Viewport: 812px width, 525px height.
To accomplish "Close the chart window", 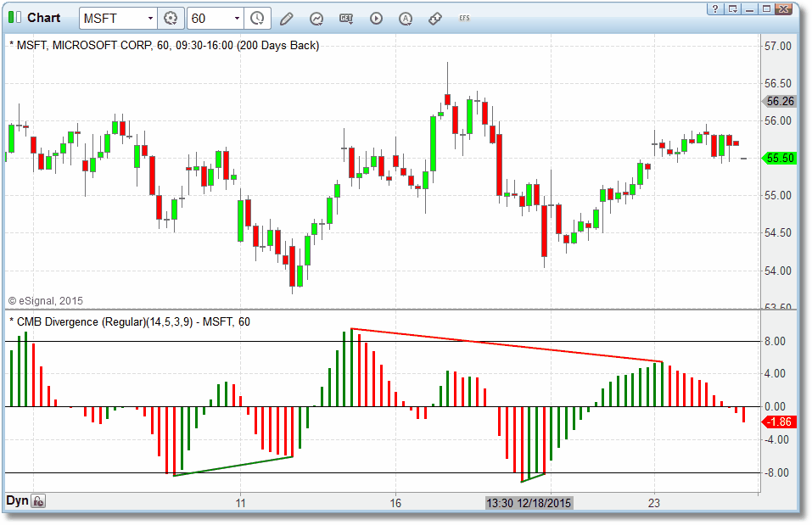I will 784,8.
